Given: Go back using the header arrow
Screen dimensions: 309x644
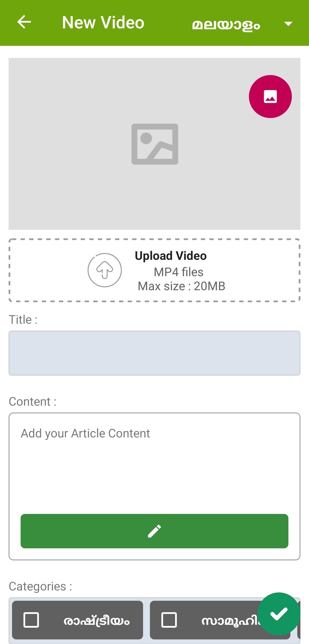Looking at the screenshot, I should coord(24,22).
